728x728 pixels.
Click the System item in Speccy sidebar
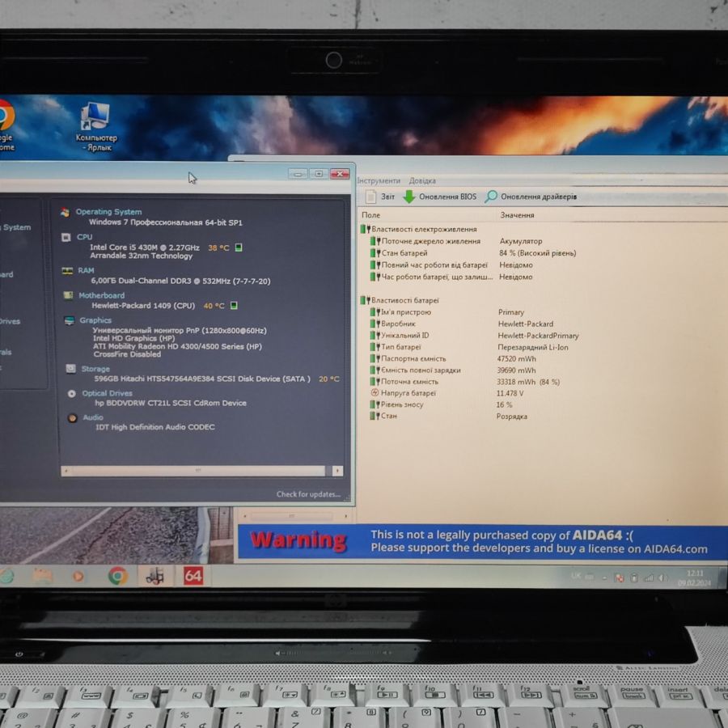tap(16, 227)
